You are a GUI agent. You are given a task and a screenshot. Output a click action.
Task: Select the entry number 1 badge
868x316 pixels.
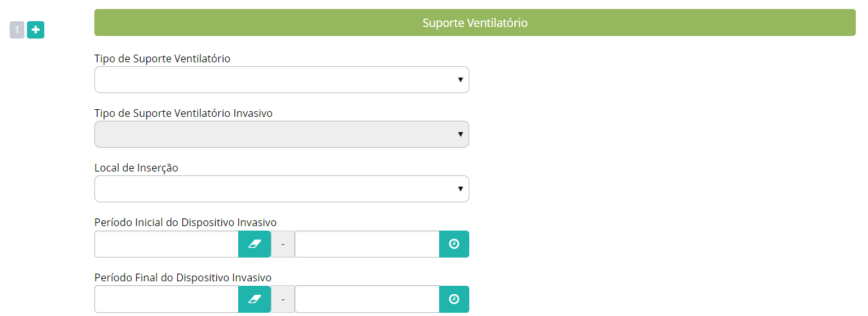click(x=17, y=30)
